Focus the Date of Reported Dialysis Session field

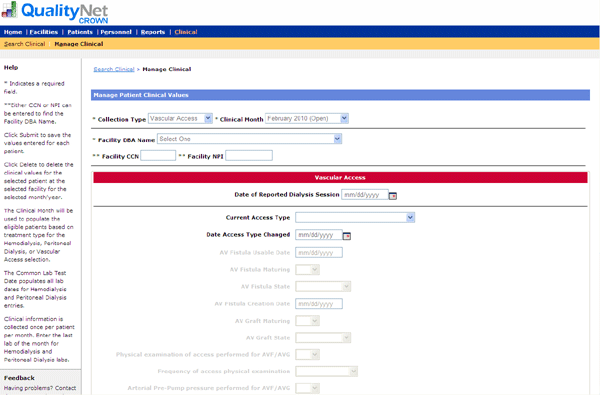tap(365, 195)
